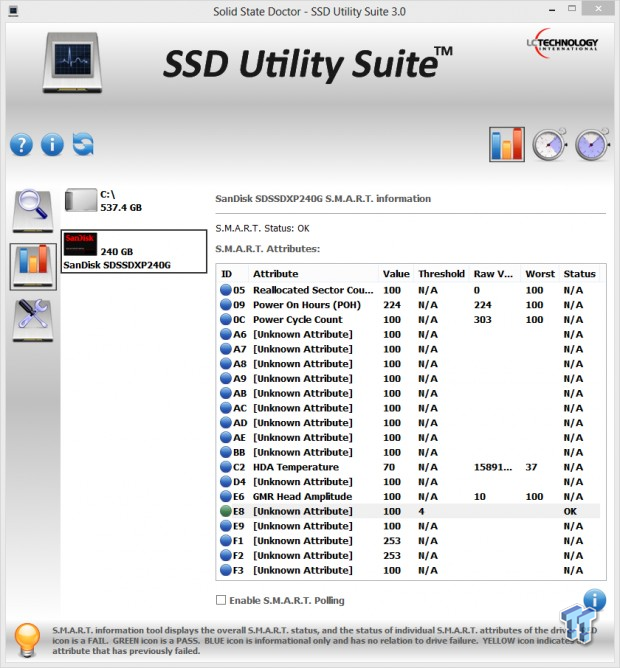
Task: Select the A7 [Unknown Attribute] row
Action: 409,349
